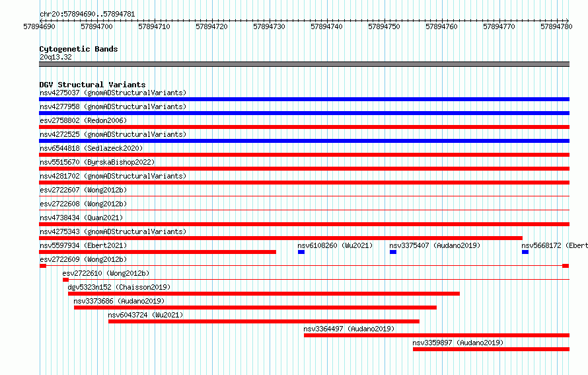The image size is (588, 375).
Task: Open esv2722609 (Wong2012b) variant label
Action: pyautogui.click(x=83, y=259)
